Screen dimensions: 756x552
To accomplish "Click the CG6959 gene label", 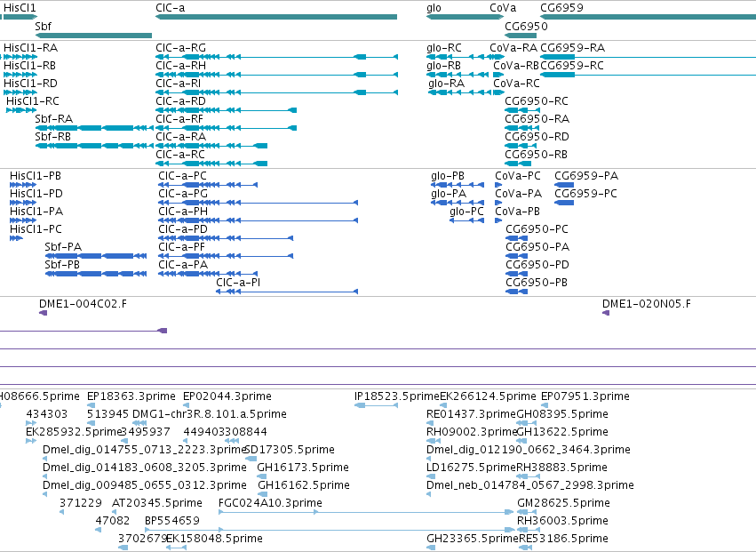I will click(x=561, y=8).
